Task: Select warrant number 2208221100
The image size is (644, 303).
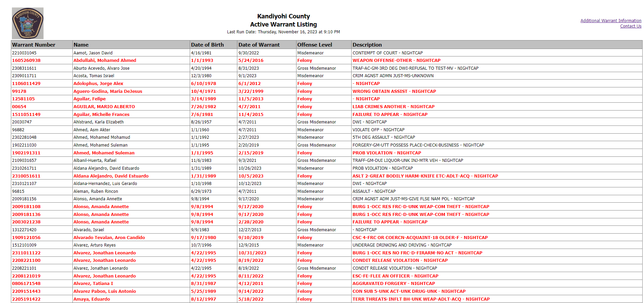Action: pyautogui.click(x=26, y=260)
